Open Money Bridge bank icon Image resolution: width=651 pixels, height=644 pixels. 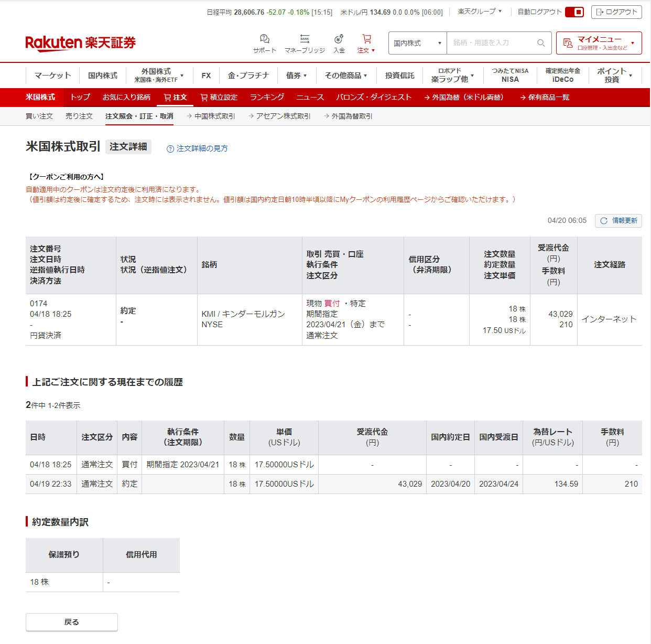[x=305, y=39]
